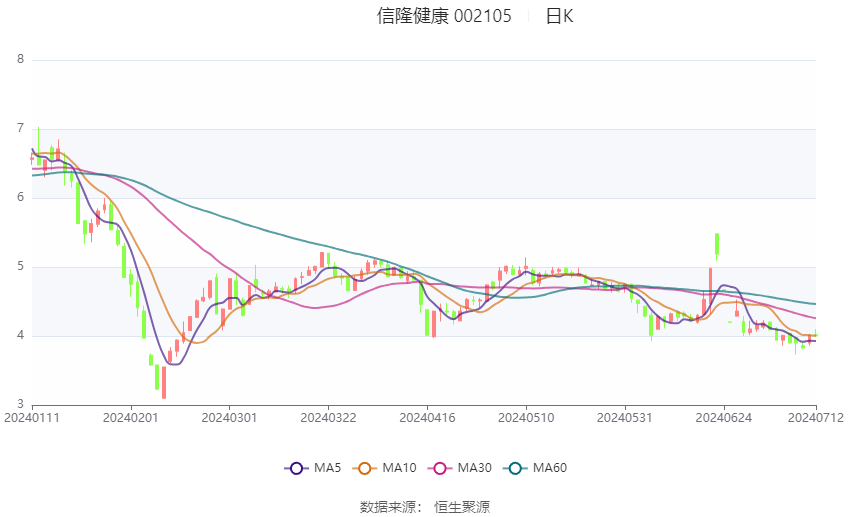Select the 20240712 date axis label
This screenshot has height=517, width=850.
coord(816,418)
